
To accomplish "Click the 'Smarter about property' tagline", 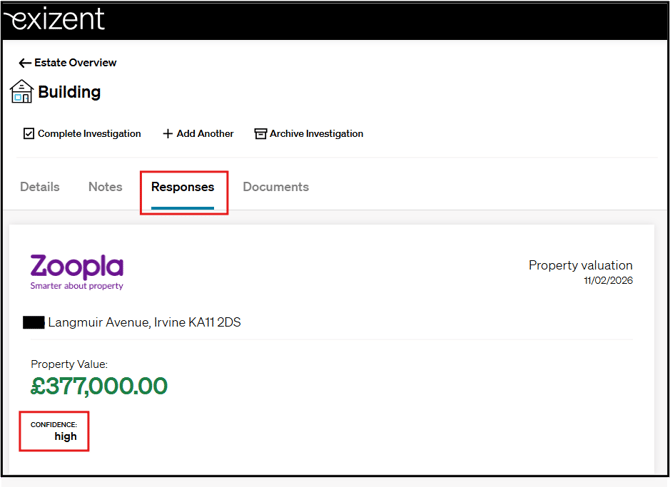I will point(77,286).
